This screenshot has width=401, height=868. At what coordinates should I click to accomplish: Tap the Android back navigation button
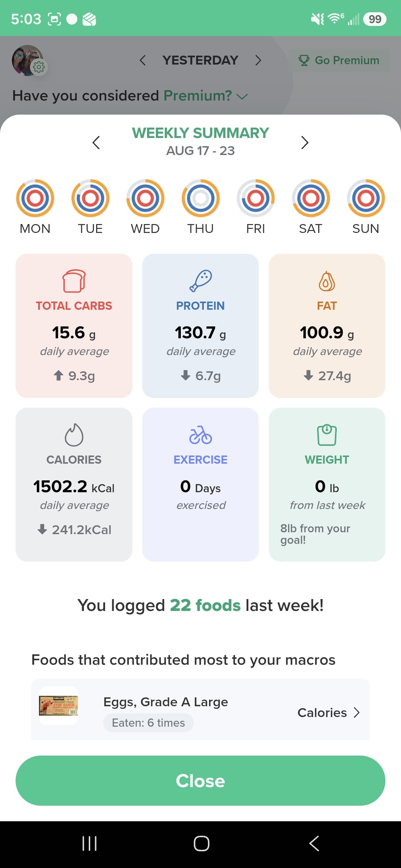314,843
